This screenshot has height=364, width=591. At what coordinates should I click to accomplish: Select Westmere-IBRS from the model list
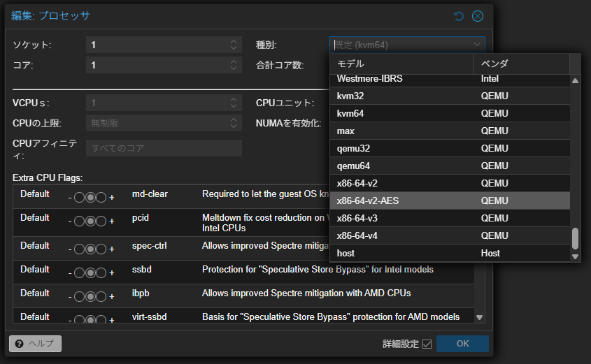tap(450, 79)
